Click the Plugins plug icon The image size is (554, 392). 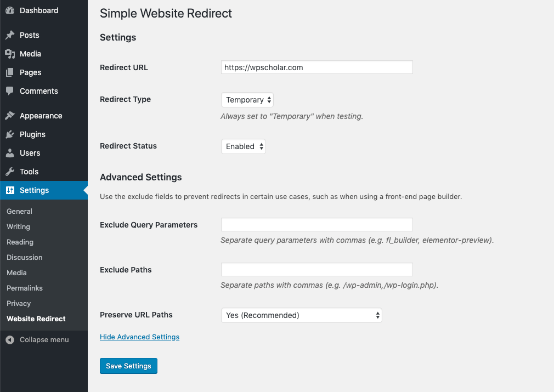point(10,134)
